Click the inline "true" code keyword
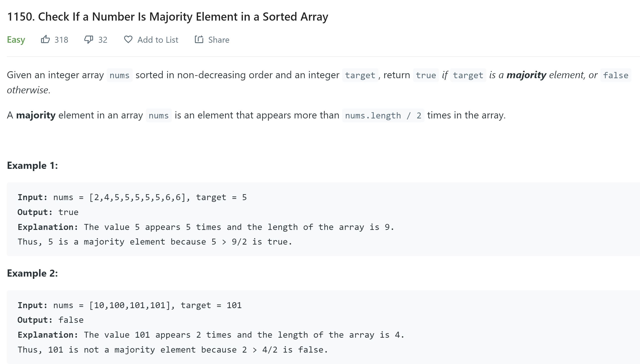Image resolution: width=640 pixels, height=364 pixels. point(426,75)
